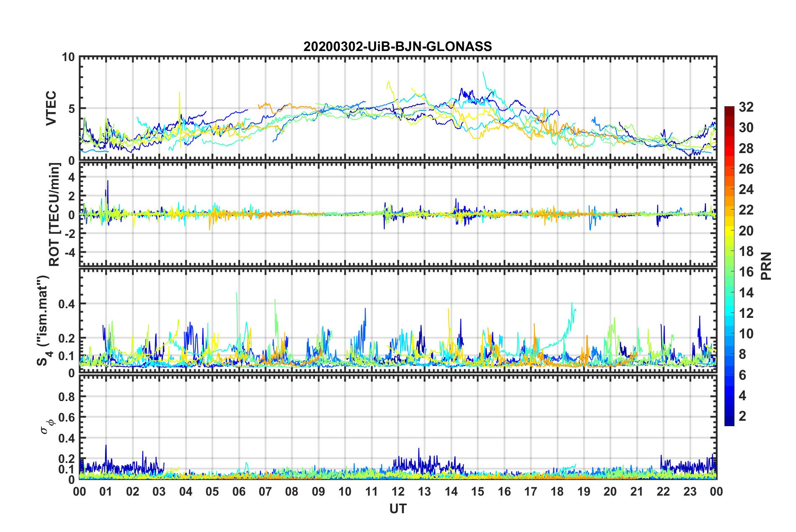Viewport: 796px width, 532px height.
Task: Click the plot title 20200302-UiB-BJN-GLONASS
Action: pyautogui.click(x=398, y=46)
